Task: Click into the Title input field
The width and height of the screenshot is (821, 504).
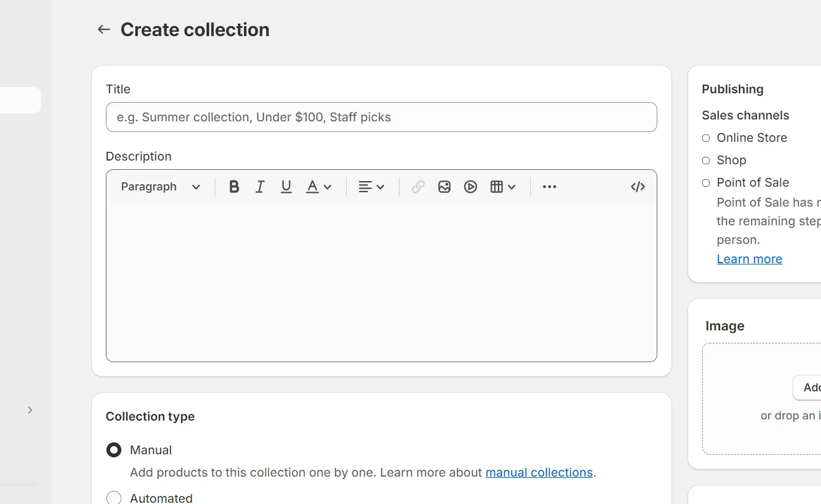Action: 382,117
